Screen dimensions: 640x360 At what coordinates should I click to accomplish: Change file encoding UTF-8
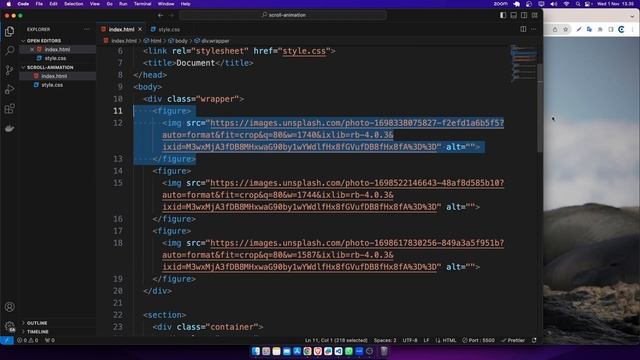coord(410,340)
